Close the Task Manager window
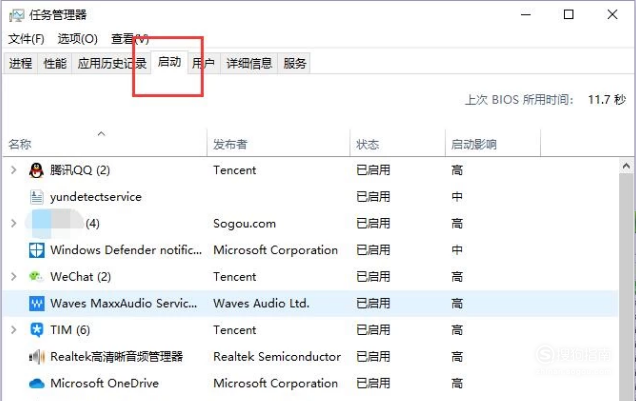The image size is (636, 401). (x=612, y=15)
